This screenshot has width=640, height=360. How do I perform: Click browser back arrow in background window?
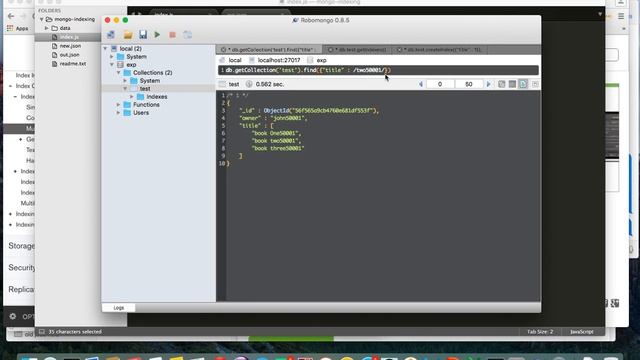[11, 16]
